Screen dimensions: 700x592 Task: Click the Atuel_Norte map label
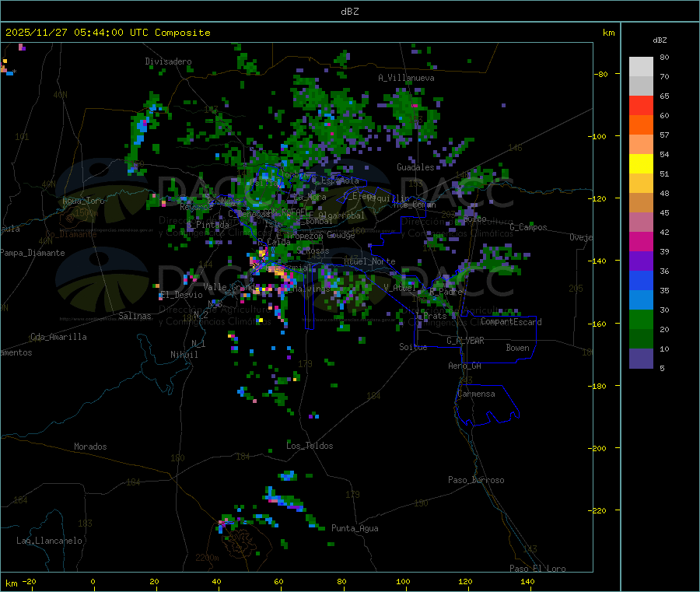(369, 261)
